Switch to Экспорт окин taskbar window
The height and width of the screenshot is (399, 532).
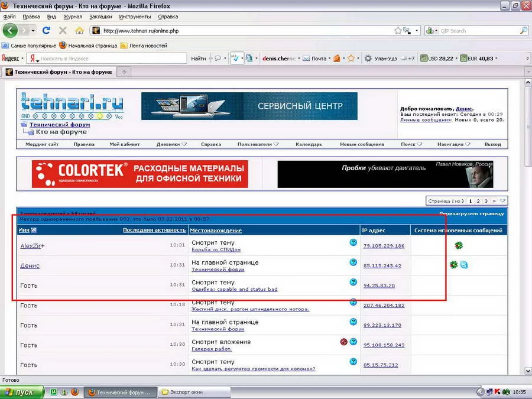pyautogui.click(x=194, y=392)
